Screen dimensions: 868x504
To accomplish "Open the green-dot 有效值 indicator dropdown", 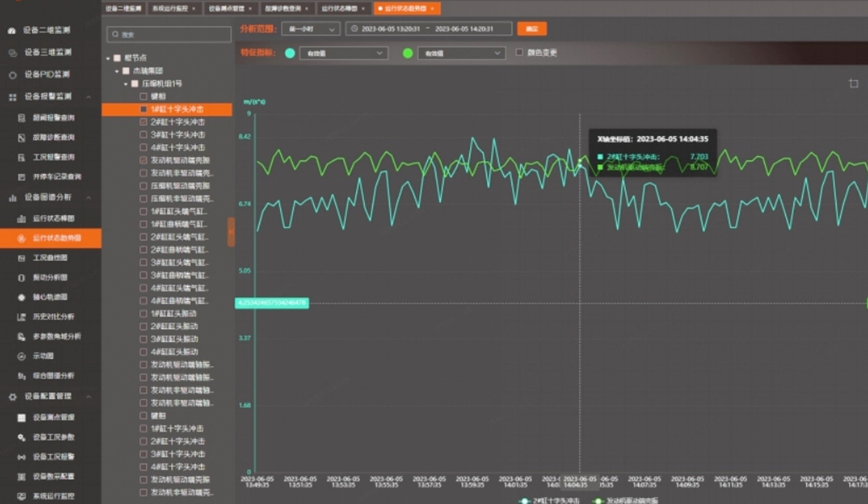I will pyautogui.click(x=461, y=53).
